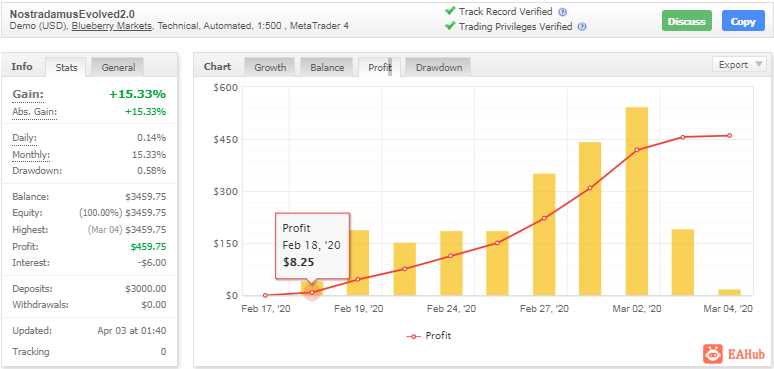Click the Feb 18 profit data point
This screenshot has width=774, height=369.
pos(312,293)
